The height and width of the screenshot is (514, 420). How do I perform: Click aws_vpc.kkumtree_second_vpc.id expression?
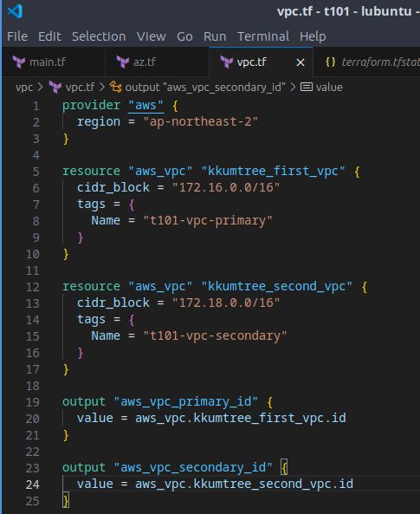[x=244, y=485]
